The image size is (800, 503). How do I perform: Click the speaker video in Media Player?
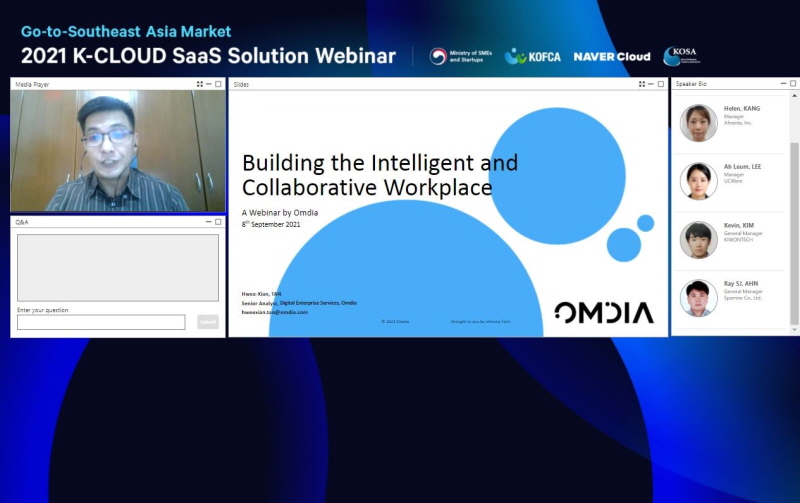click(x=118, y=150)
